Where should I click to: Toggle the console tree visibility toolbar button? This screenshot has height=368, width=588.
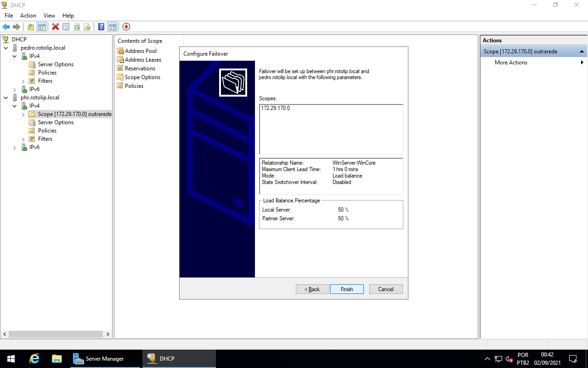pyautogui.click(x=42, y=26)
